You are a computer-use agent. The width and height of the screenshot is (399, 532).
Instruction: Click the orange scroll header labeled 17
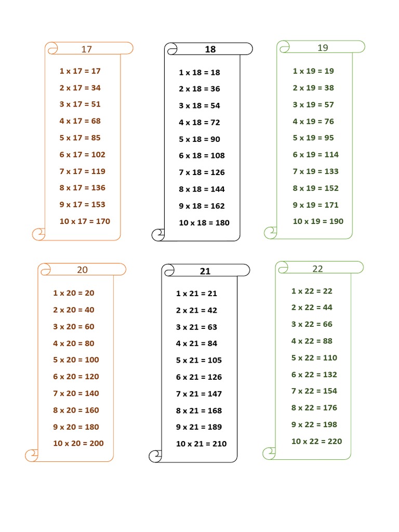tap(87, 49)
